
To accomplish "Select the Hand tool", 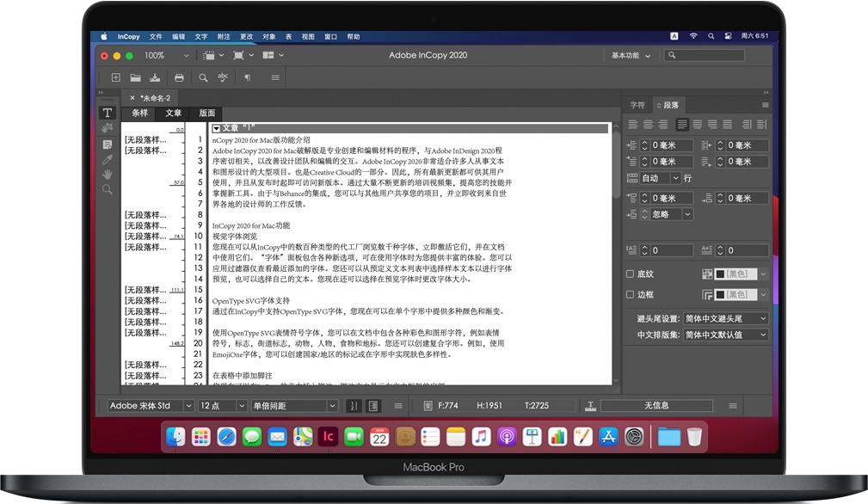I will [108, 174].
